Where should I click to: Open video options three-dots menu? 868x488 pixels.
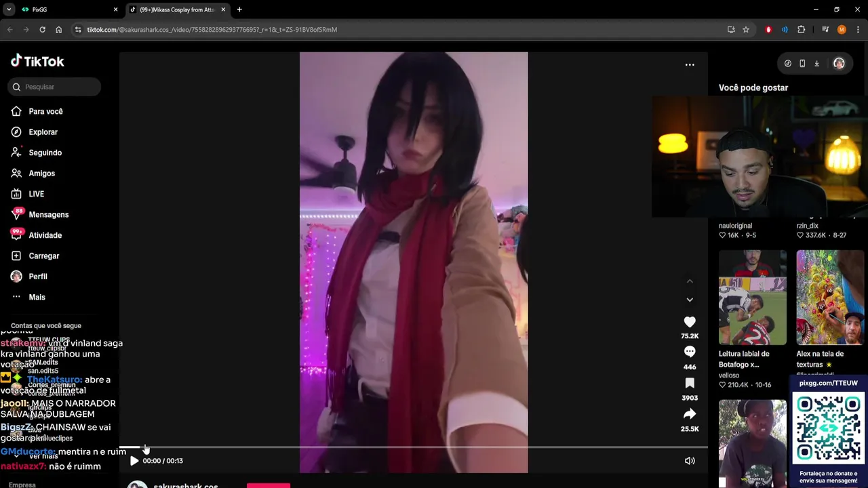690,65
